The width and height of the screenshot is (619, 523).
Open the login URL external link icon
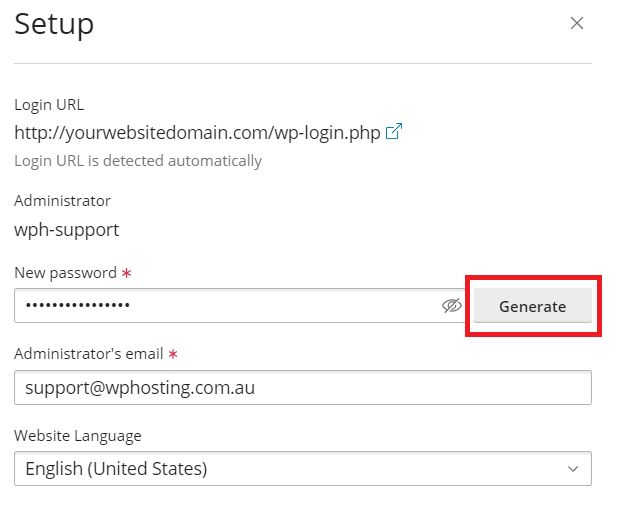click(x=394, y=132)
